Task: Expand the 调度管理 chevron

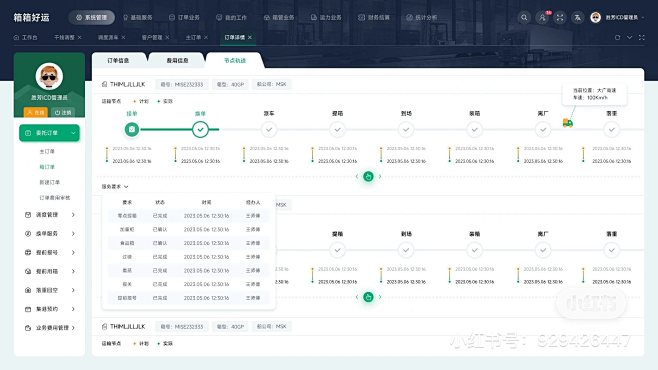Action: pos(73,215)
